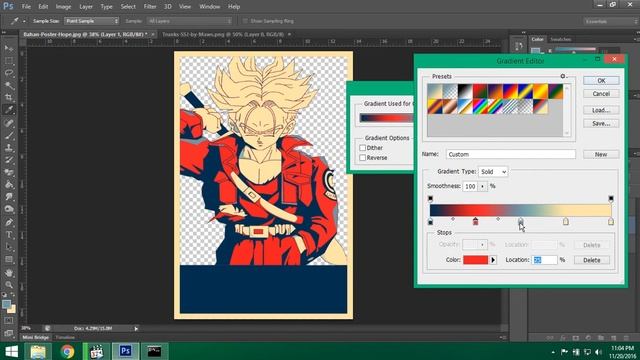Open status bar info arrow menu
Viewport: 640px width, 360px height.
(136, 329)
